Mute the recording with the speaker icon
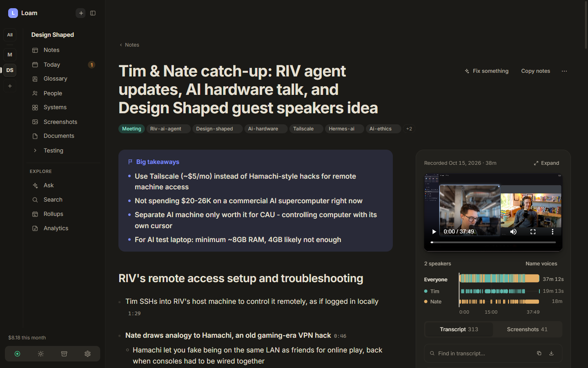588x368 pixels. 514,232
